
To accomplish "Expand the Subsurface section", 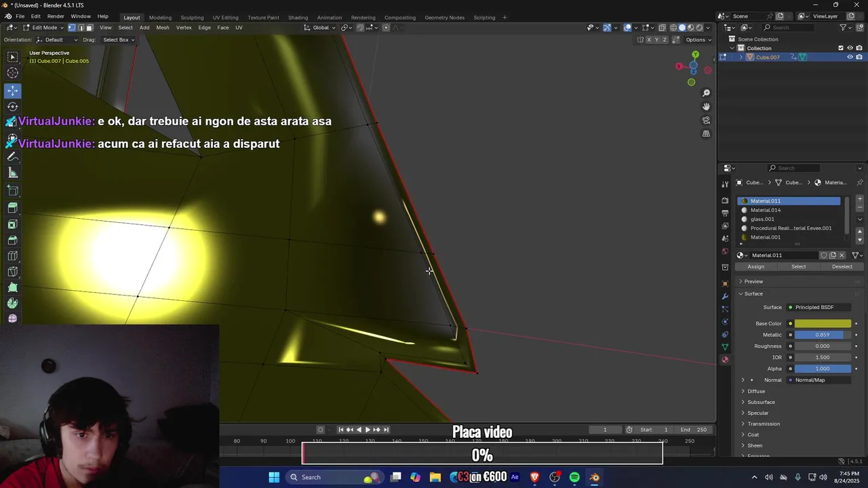I will pyautogui.click(x=761, y=402).
